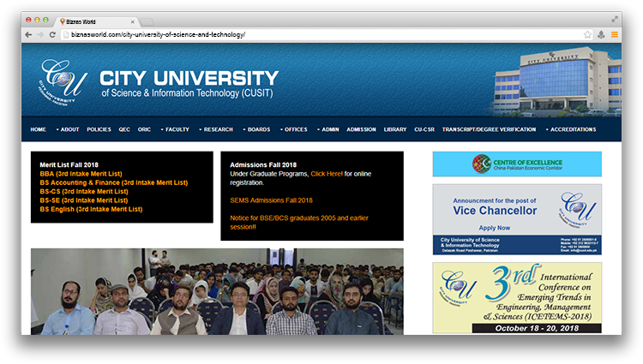
Task: Toggle fullscreen with the top-right window arrows
Action: click(615, 18)
